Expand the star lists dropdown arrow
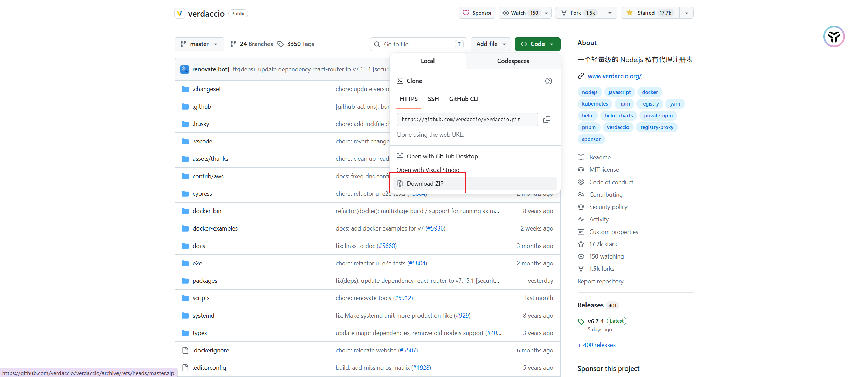Image resolution: width=868 pixels, height=377 pixels. tap(687, 13)
